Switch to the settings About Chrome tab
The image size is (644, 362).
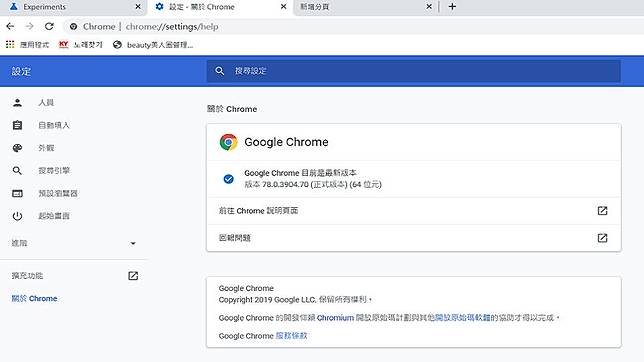click(220, 7)
